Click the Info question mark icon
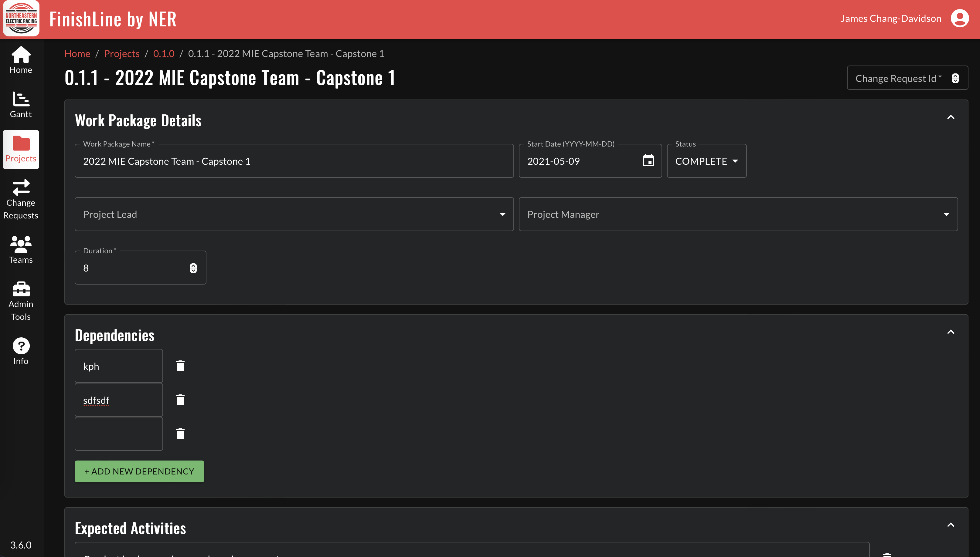Viewport: 980px width, 557px height. pos(21,346)
